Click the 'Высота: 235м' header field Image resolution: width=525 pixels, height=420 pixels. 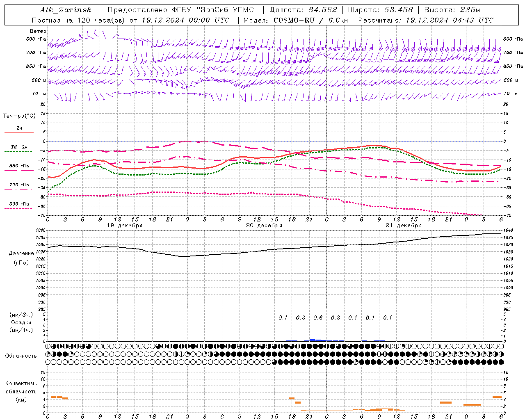point(452,10)
